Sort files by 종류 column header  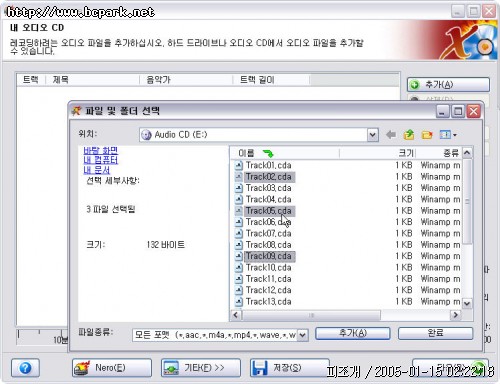pos(439,153)
